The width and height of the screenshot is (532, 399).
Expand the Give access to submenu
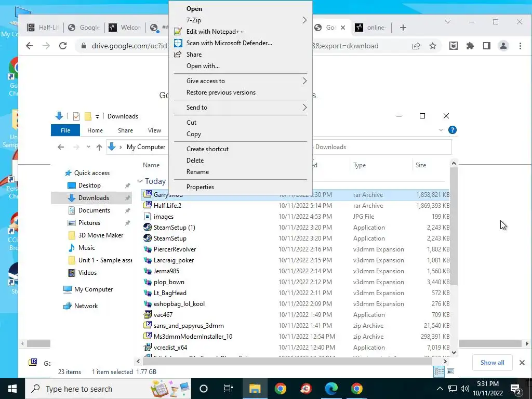(304, 81)
